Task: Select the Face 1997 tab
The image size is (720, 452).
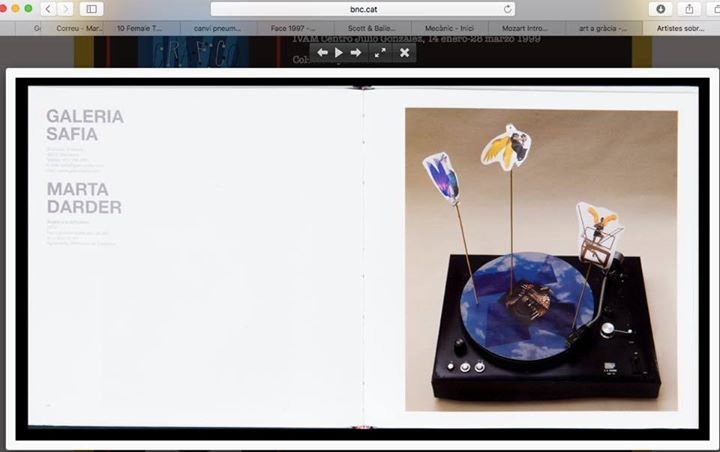Action: point(292,28)
